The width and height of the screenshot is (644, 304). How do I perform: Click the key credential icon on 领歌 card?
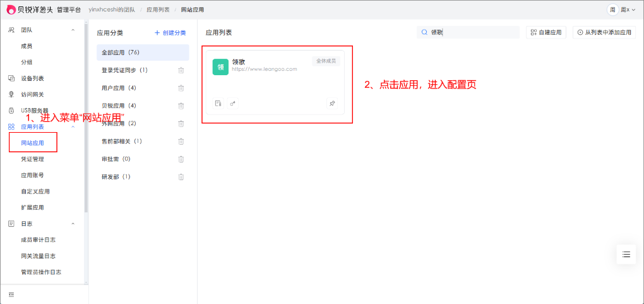click(x=233, y=103)
